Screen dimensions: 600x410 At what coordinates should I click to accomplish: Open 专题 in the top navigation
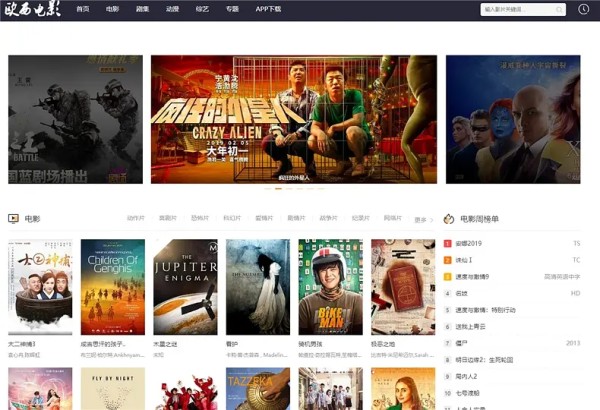pos(232,9)
